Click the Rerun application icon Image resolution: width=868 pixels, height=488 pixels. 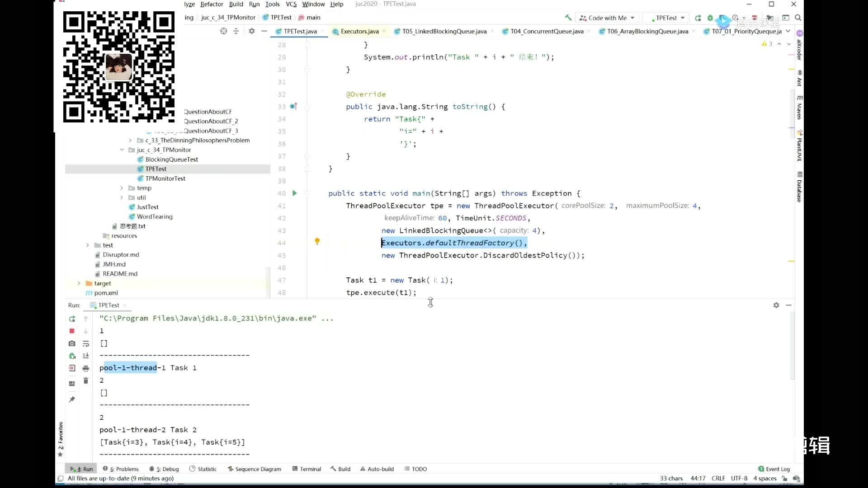coord(71,318)
